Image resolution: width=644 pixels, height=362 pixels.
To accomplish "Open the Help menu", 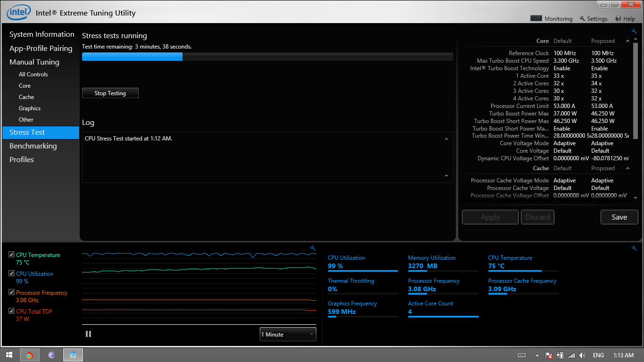I will pos(625,19).
